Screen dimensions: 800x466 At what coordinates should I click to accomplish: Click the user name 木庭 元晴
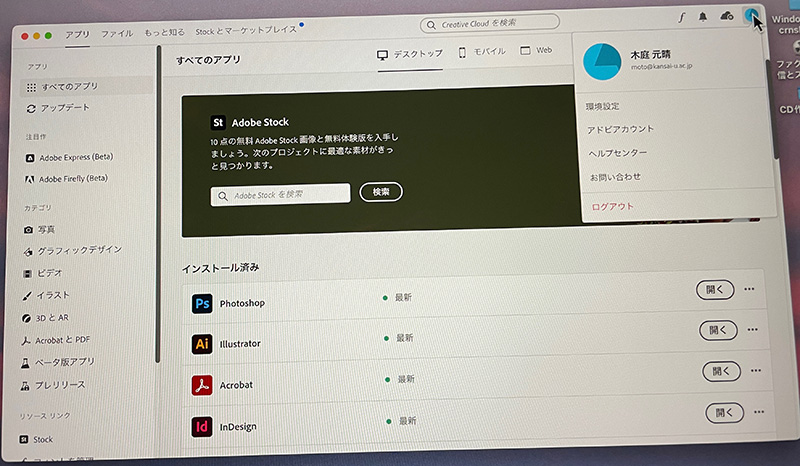coord(651,55)
